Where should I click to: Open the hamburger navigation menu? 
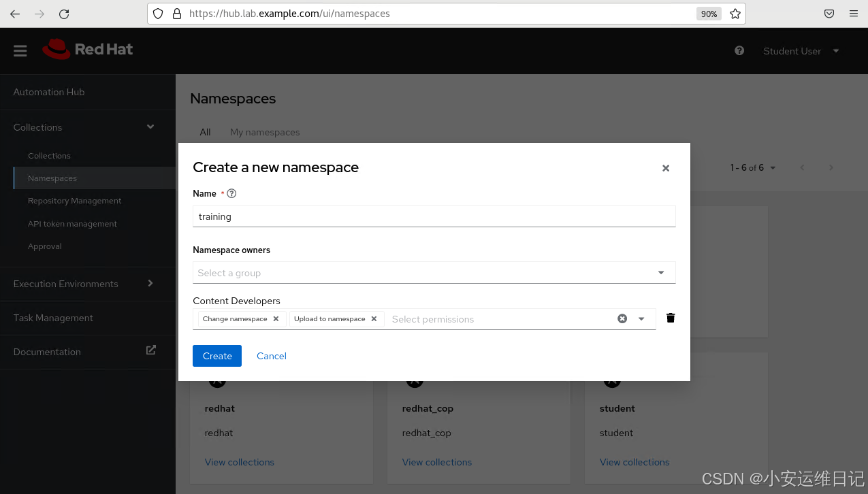20,50
